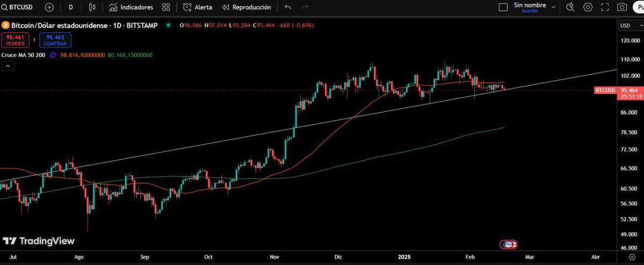
Task: Click the BTCUSD price label tag
Action: (605, 90)
